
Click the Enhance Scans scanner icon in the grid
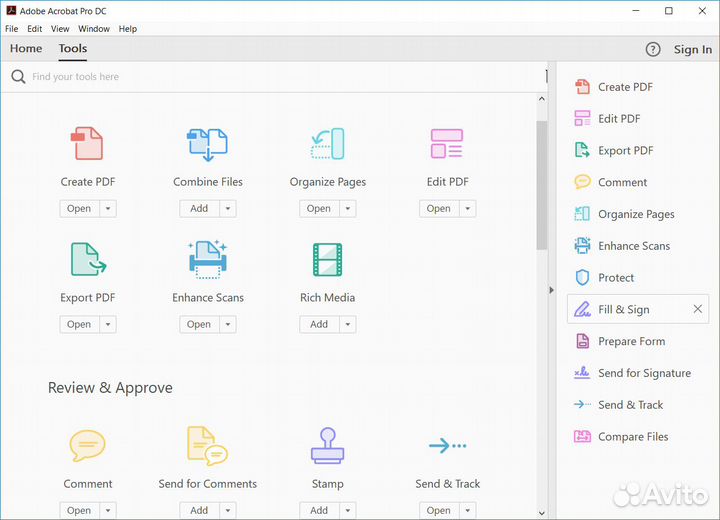point(208,260)
